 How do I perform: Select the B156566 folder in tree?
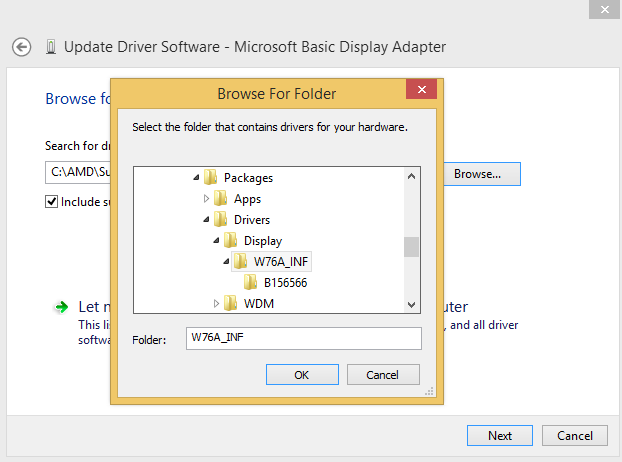285,283
